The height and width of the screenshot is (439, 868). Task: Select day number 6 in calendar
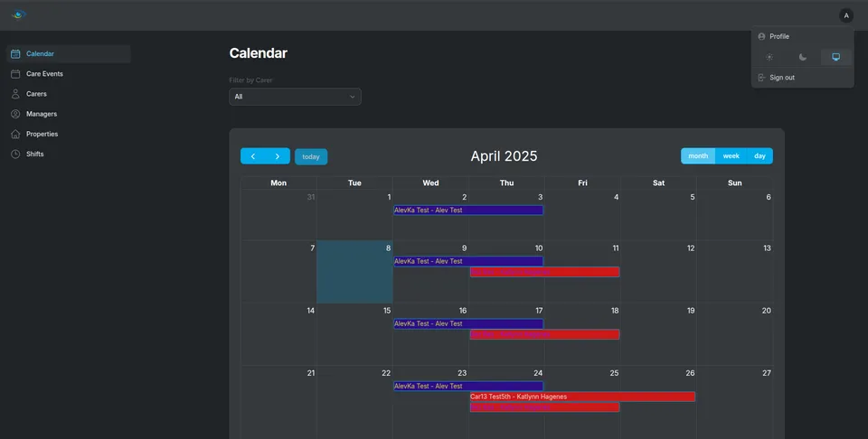[x=769, y=197]
